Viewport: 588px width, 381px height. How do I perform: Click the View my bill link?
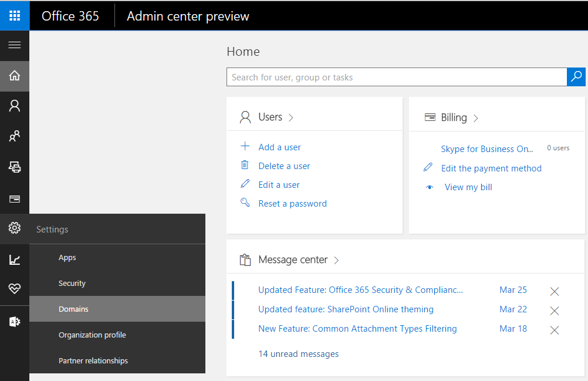click(468, 187)
